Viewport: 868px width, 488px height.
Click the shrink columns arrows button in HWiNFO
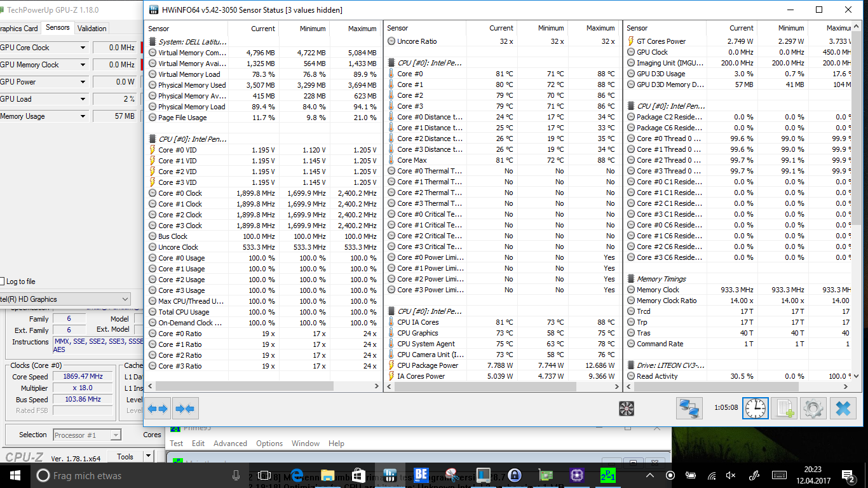(185, 409)
